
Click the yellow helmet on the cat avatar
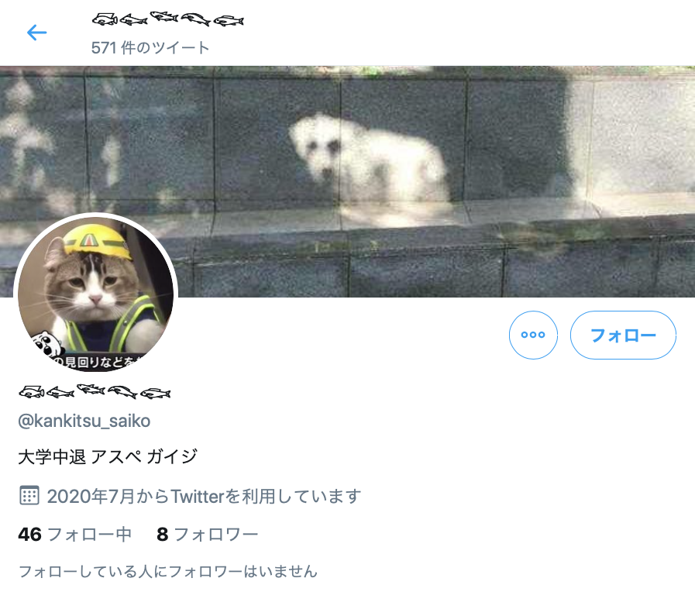pos(98,241)
